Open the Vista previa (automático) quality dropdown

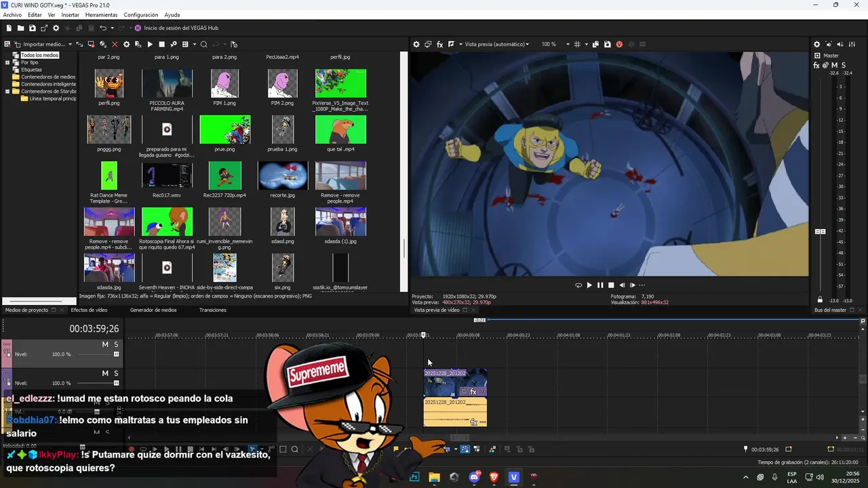[497, 44]
